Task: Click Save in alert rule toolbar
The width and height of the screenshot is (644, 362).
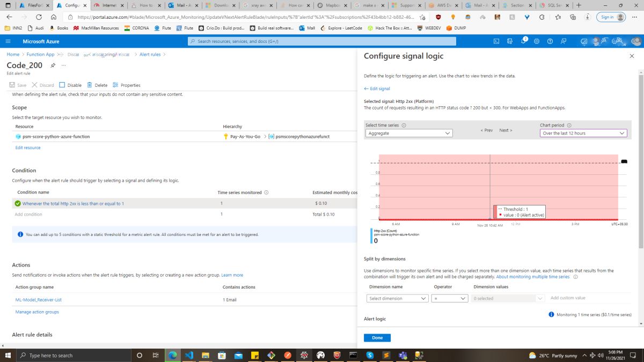Action: coord(18,85)
